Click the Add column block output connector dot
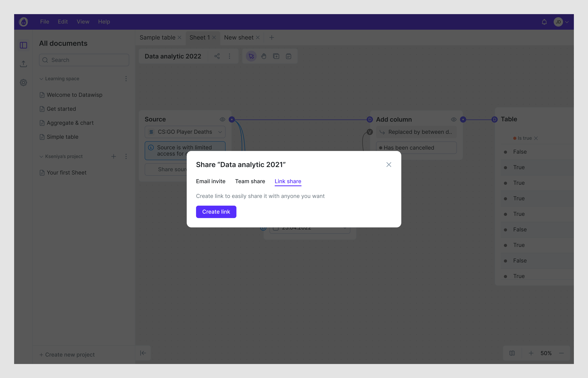This screenshot has width=588, height=378. point(463,120)
